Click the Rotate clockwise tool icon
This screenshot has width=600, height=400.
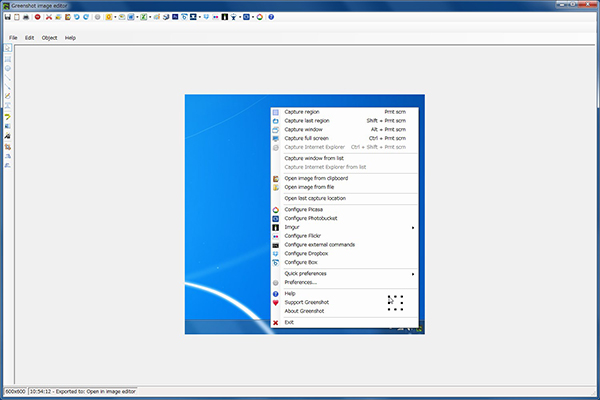[8, 156]
